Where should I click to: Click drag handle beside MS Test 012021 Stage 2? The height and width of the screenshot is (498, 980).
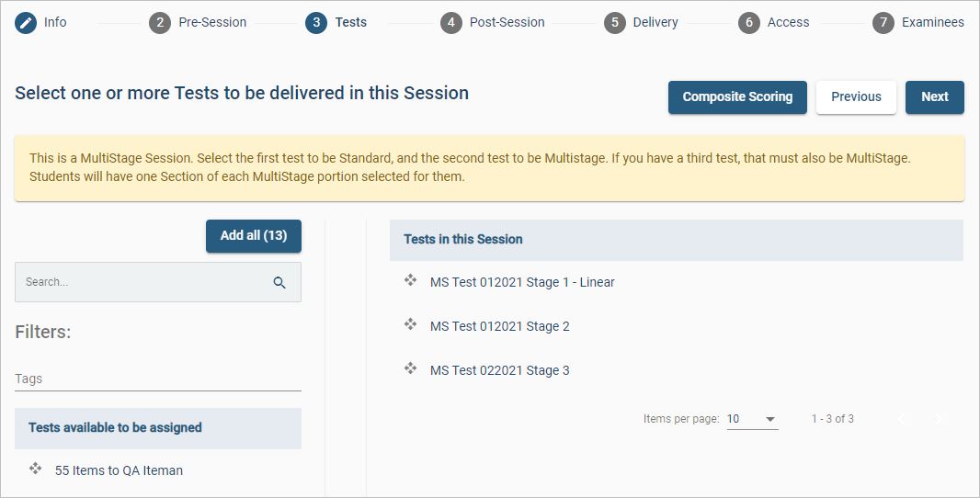(411, 325)
